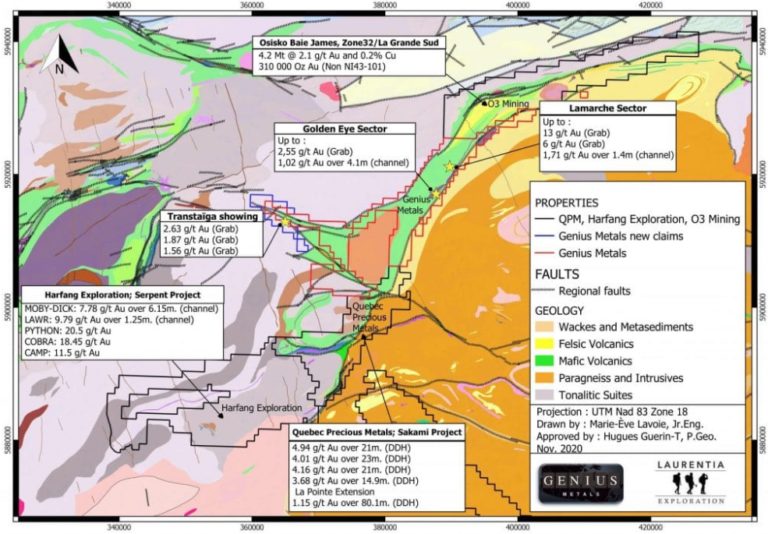Click the 'Quebec Precious Metals' map label
The width and height of the screenshot is (768, 534).
point(369,317)
